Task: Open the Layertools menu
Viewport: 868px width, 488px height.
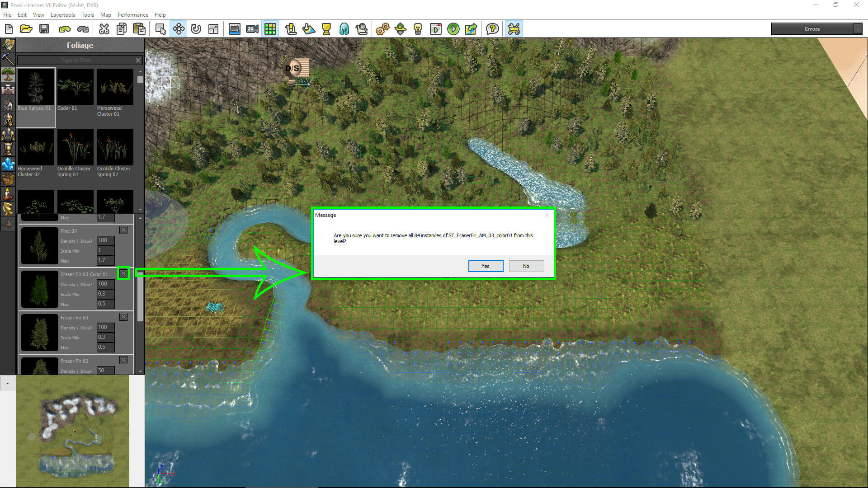Action: (63, 15)
